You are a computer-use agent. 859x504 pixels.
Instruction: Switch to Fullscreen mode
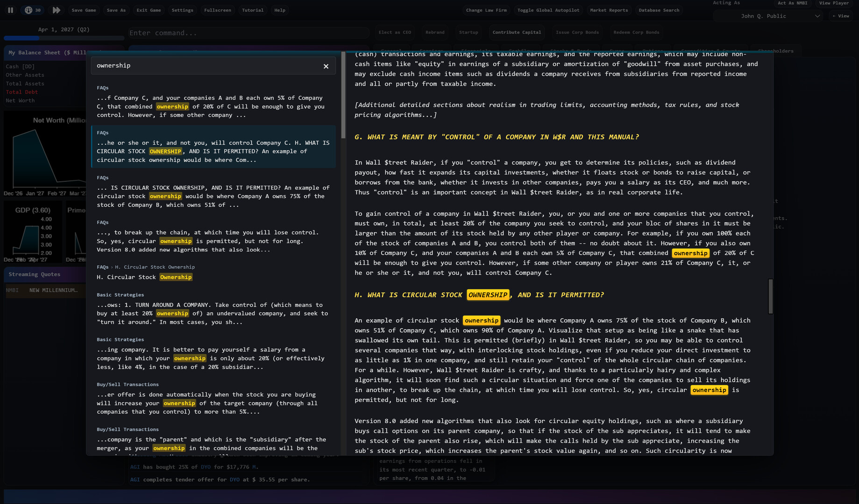point(217,10)
